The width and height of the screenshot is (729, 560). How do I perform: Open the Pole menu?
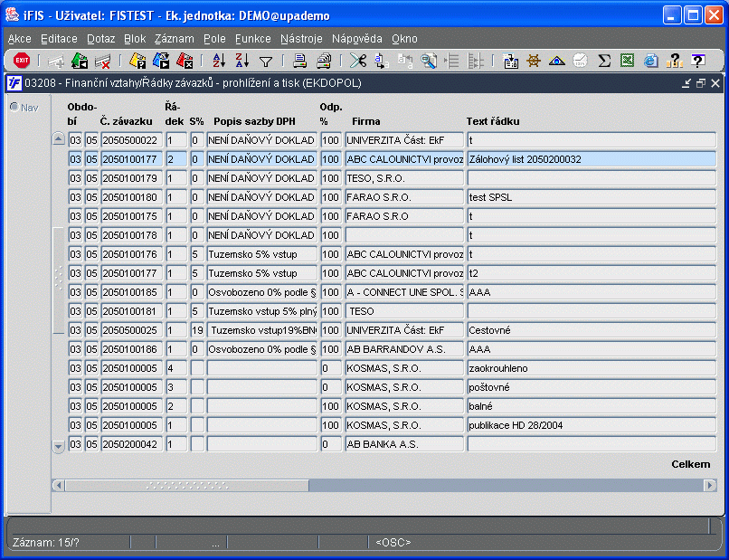(x=214, y=39)
